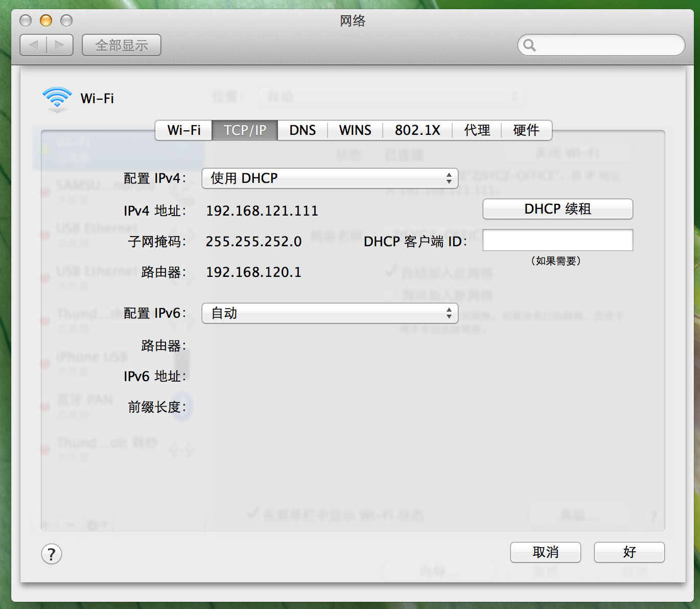Close the 网络 window with the first title-bar button
Screen dimensions: 700x609
click(26, 20)
